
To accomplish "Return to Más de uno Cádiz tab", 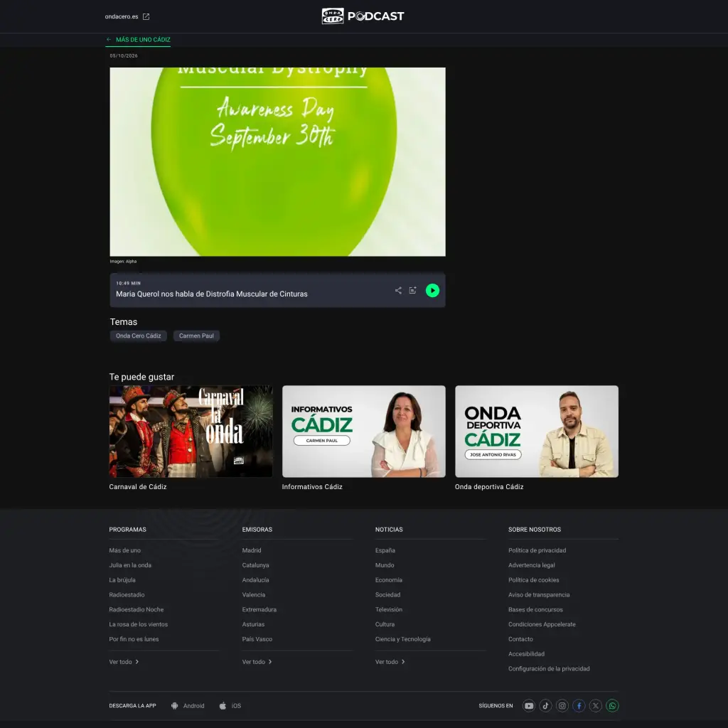I will tap(139, 40).
